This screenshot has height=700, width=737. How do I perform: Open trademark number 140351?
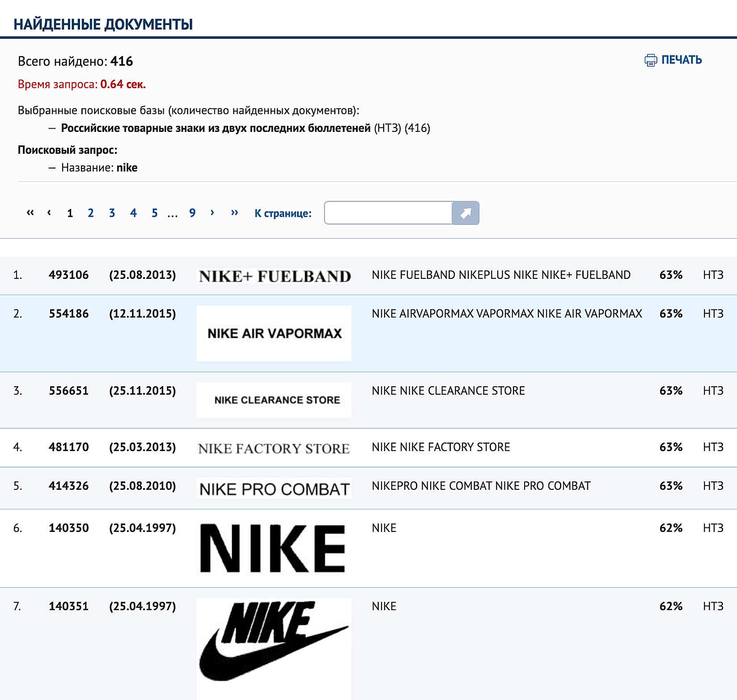[69, 606]
